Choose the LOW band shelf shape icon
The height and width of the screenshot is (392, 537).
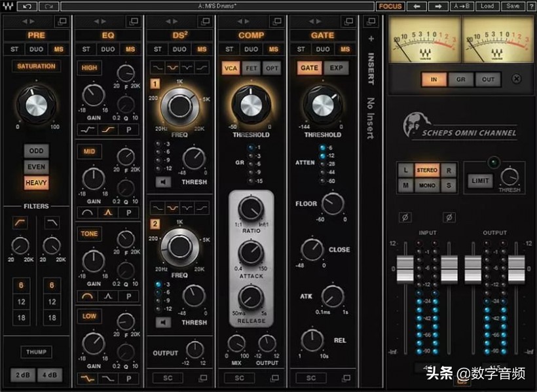pyautogui.click(x=87, y=379)
